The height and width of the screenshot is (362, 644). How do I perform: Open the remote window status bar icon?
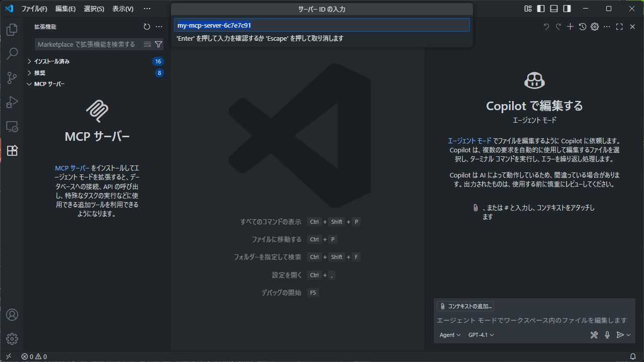pos(9,356)
